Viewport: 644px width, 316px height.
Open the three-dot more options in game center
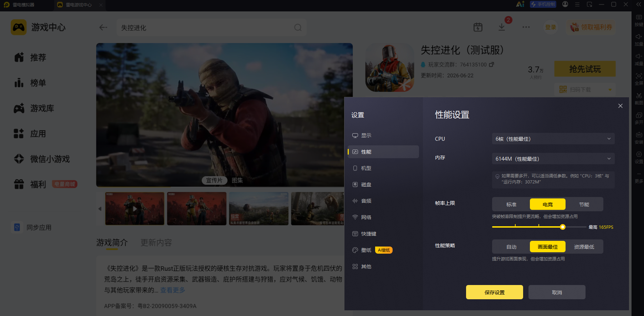pos(526,27)
